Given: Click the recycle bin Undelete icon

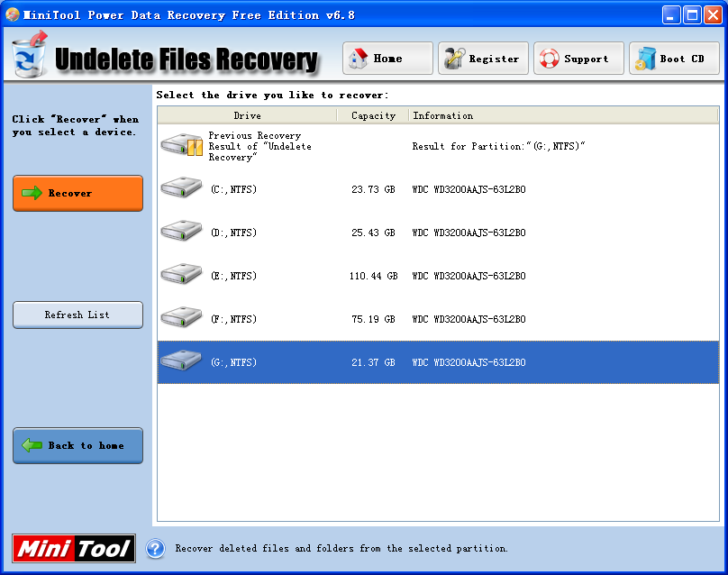Looking at the screenshot, I should (30, 54).
